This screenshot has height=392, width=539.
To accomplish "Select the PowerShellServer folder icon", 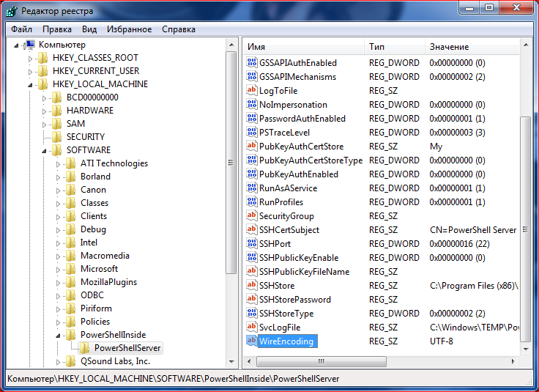I will pos(84,348).
